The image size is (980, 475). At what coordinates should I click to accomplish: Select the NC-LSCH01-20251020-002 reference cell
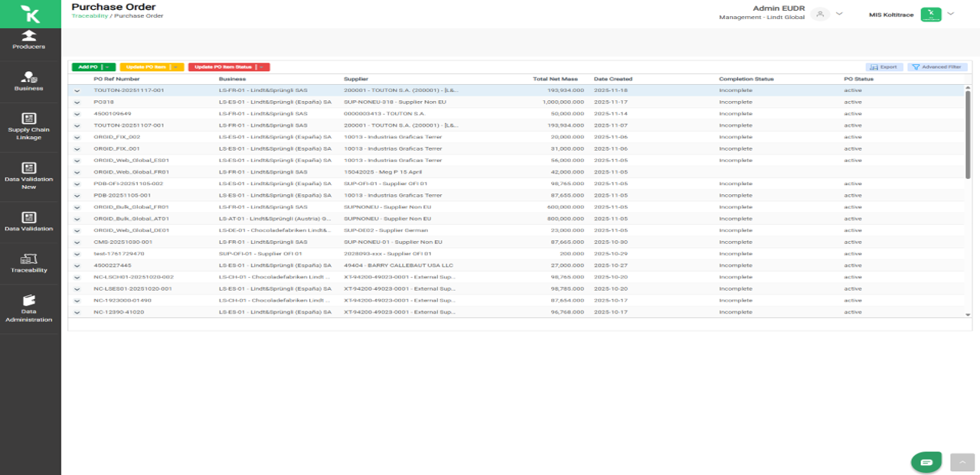133,277
